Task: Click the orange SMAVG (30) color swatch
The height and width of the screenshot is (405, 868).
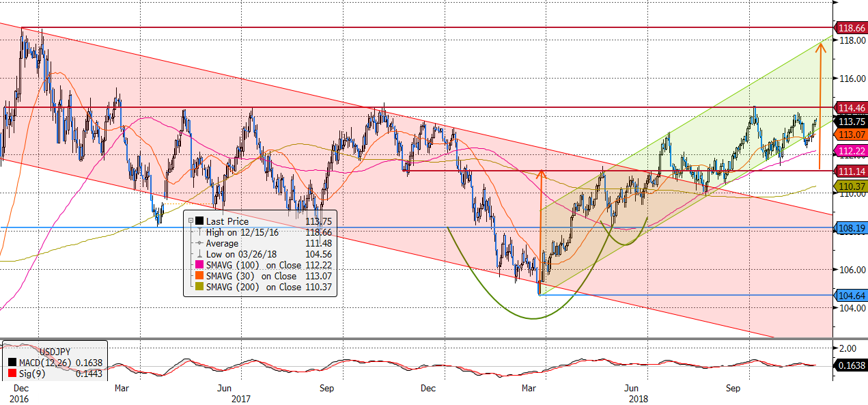Action: (x=199, y=276)
